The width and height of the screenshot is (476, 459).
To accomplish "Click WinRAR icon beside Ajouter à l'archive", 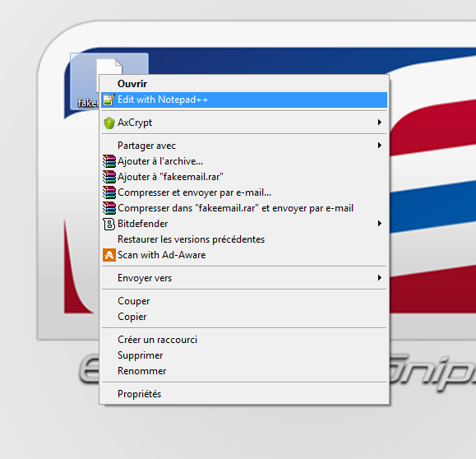I will (x=109, y=161).
